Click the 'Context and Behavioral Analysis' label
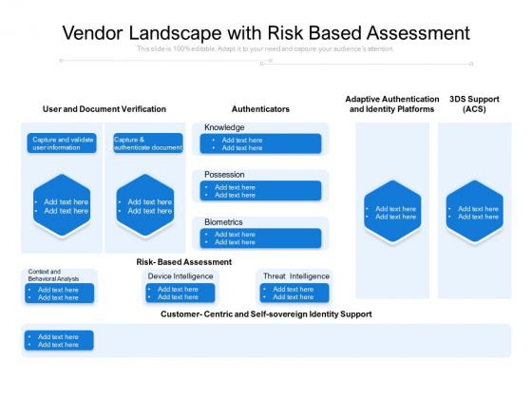The height and width of the screenshot is (399, 532). pyautogui.click(x=53, y=275)
